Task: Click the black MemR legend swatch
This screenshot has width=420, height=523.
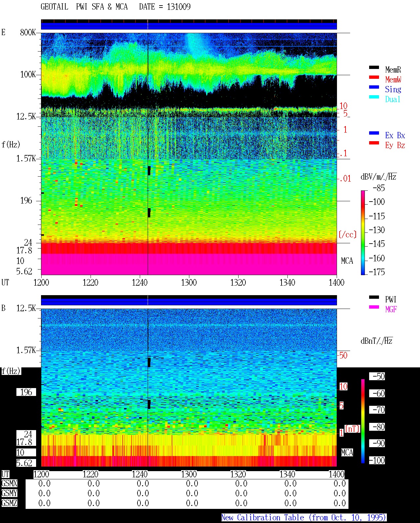Action: [374, 68]
